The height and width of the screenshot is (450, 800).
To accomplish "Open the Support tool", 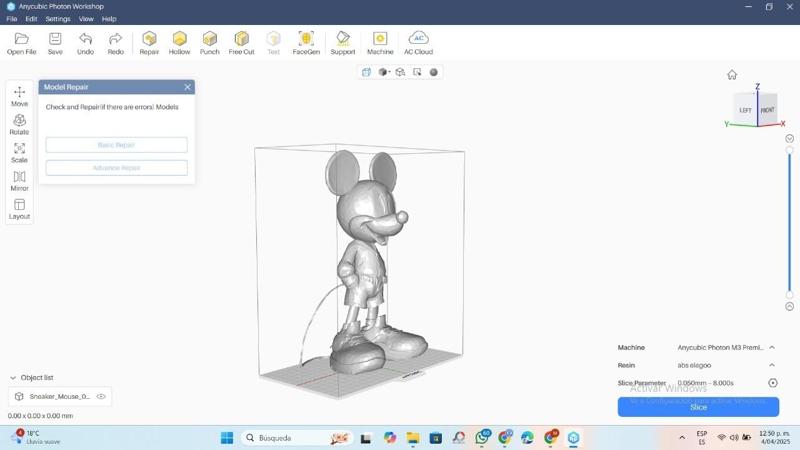I will pos(343,43).
